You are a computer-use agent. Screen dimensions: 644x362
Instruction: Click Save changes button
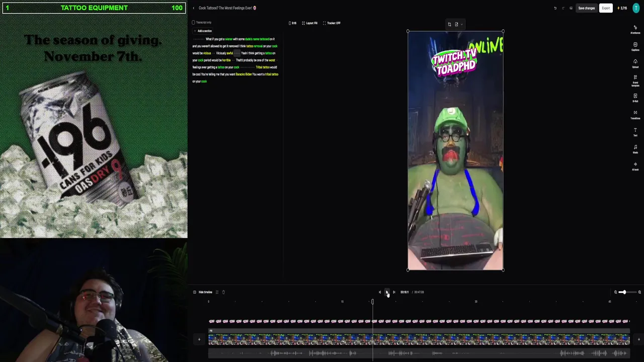click(586, 8)
